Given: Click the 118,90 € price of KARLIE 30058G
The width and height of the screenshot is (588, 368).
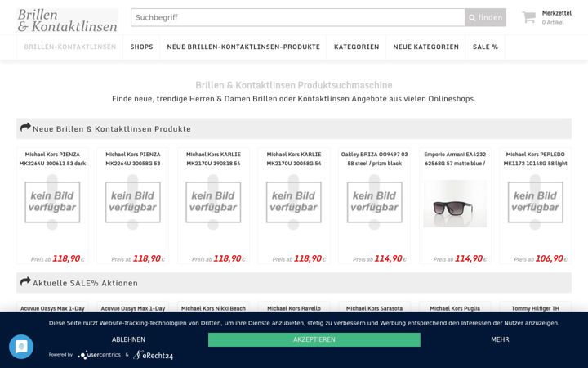Looking at the screenshot, I should coord(310,258).
